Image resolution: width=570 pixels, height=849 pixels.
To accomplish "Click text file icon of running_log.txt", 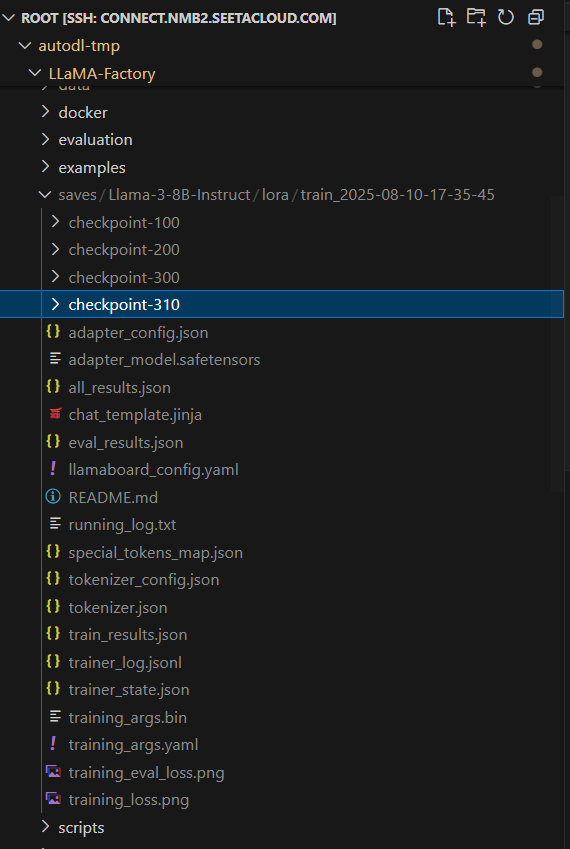I will click(x=55, y=524).
